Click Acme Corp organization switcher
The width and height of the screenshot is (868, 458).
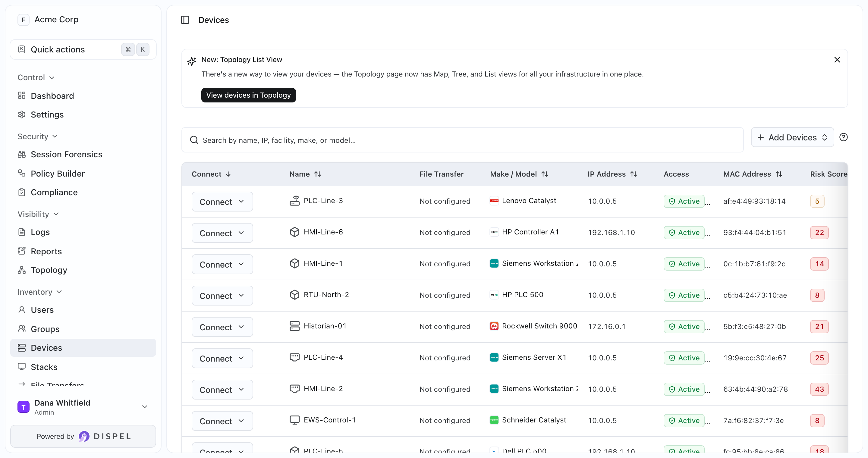point(49,20)
